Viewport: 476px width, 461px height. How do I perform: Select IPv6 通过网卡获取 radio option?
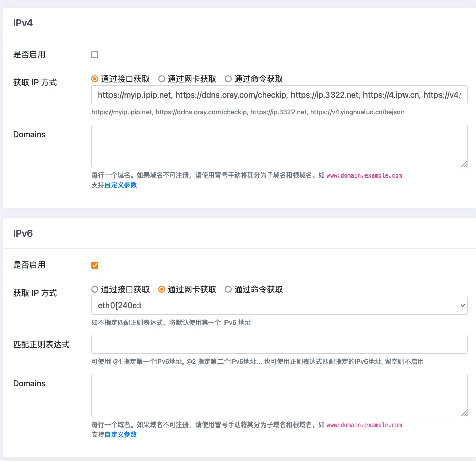tap(162, 289)
